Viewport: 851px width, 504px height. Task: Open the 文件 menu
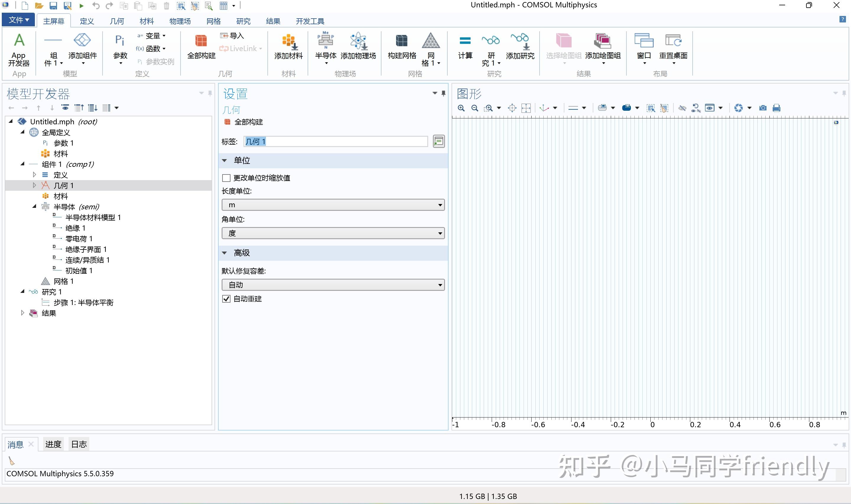pyautogui.click(x=18, y=20)
